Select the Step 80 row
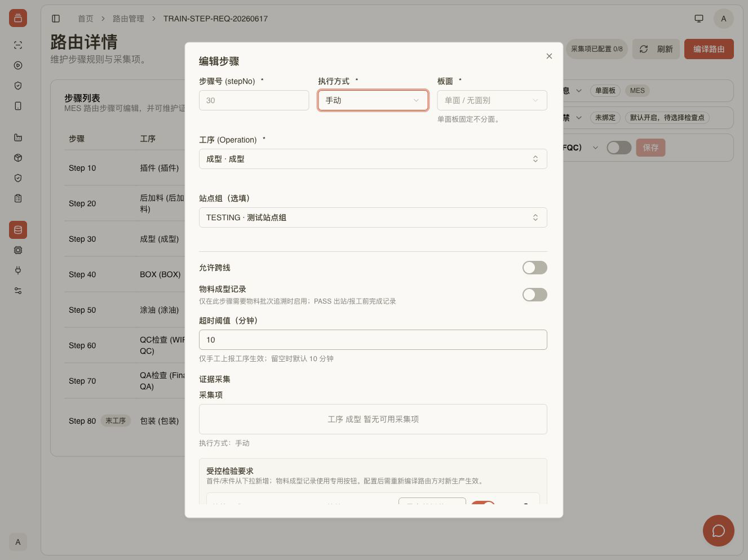The image size is (748, 560). click(125, 421)
